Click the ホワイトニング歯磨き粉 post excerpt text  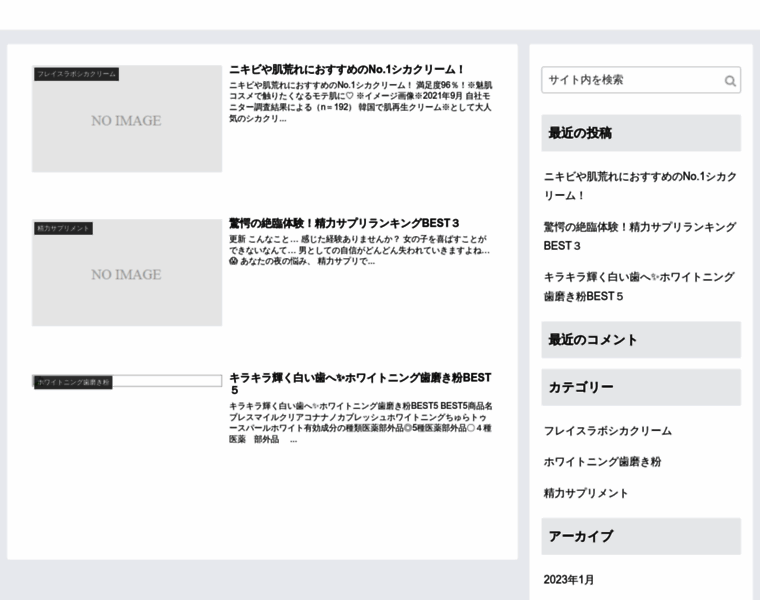(361, 423)
